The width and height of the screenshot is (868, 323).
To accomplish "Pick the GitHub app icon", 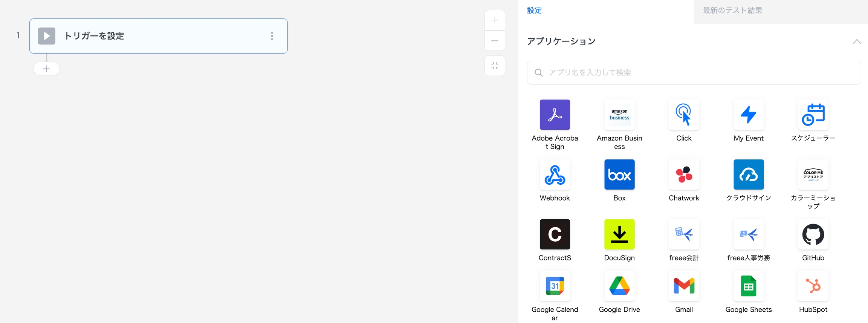I will click(813, 234).
